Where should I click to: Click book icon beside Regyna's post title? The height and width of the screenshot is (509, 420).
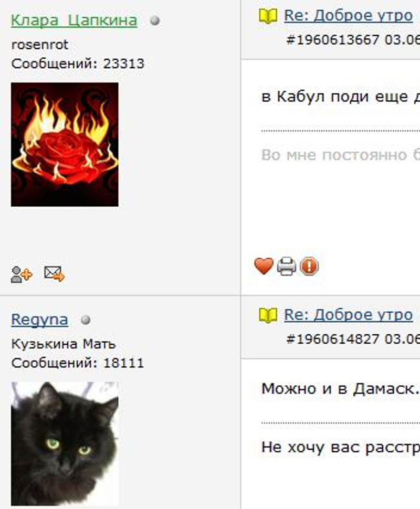pos(268,315)
